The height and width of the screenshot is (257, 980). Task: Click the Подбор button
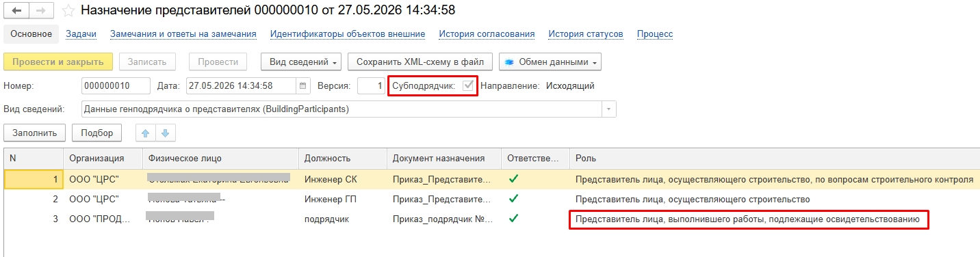[x=96, y=133]
